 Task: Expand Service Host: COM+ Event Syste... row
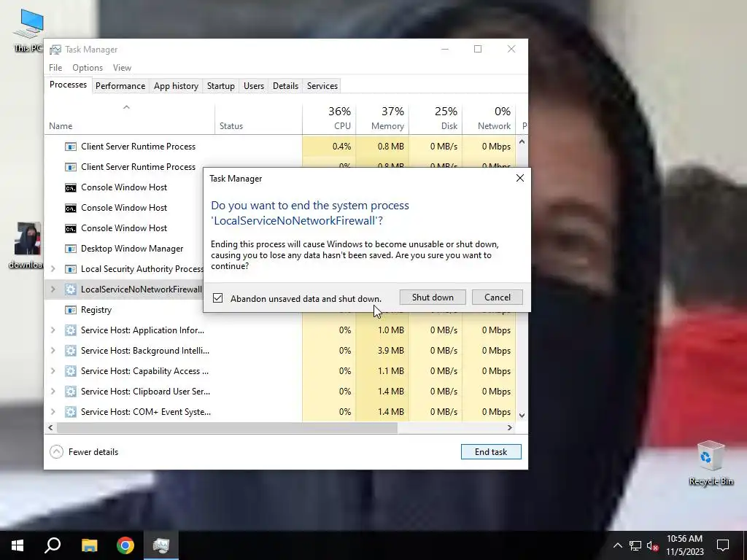tap(53, 413)
